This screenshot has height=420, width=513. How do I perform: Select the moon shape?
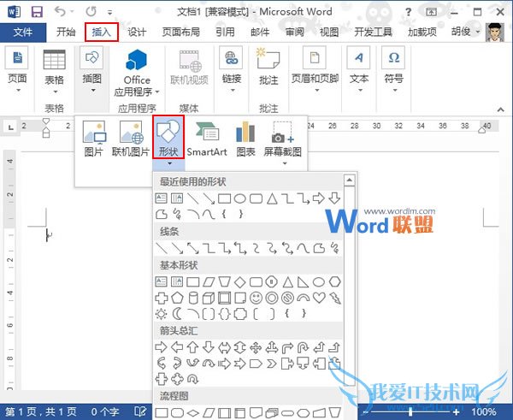pos(177,314)
